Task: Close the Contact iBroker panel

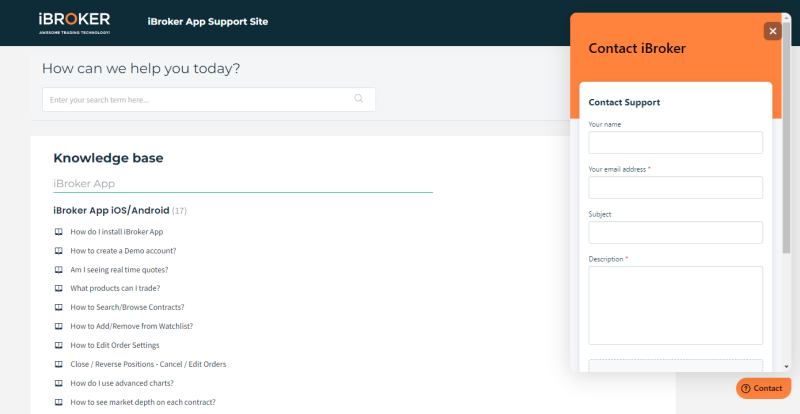Action: pyautogui.click(x=772, y=31)
